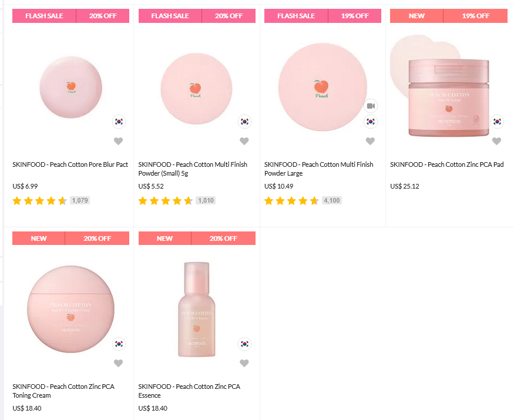
Task: Click the star rating of Multi Finish Powder Small
Action: click(166, 200)
